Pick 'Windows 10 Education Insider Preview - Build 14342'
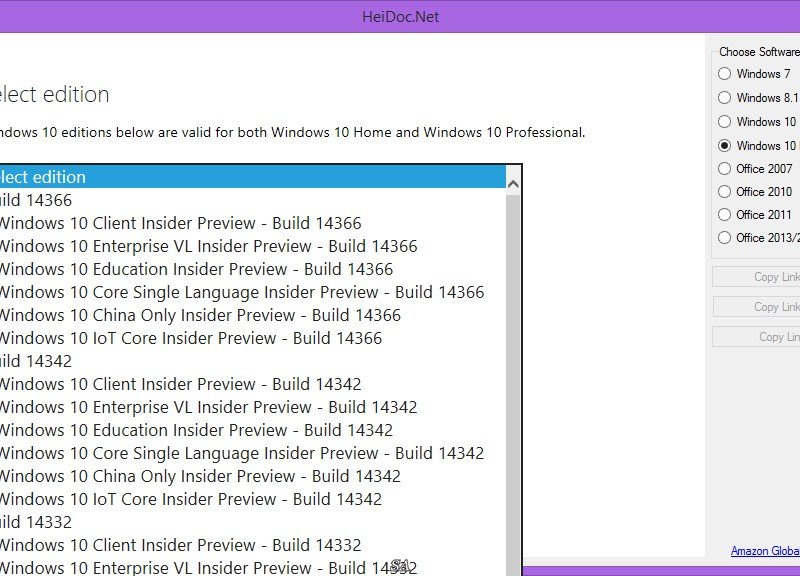This screenshot has height=576, width=800. (253, 430)
